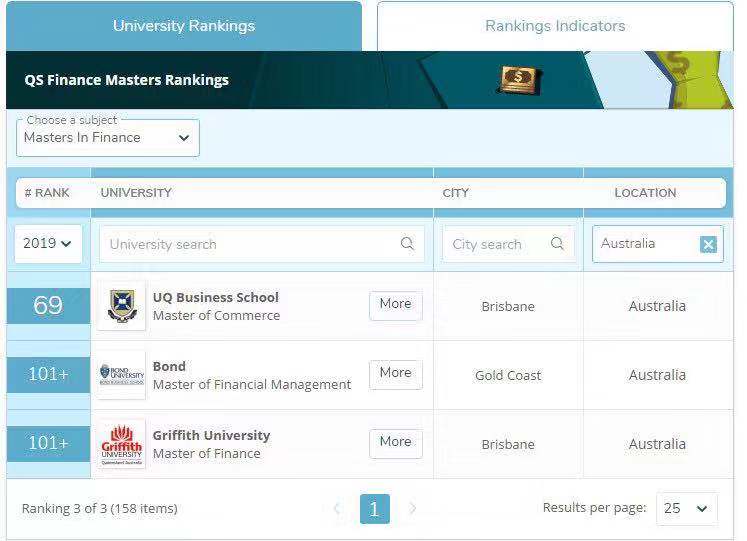Click the Bond University logo
The width and height of the screenshot is (747, 541).
[122, 375]
